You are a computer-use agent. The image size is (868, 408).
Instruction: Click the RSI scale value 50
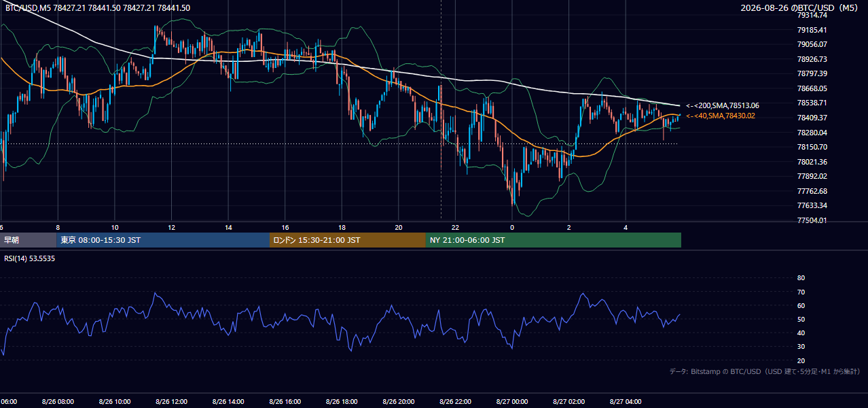(x=801, y=319)
